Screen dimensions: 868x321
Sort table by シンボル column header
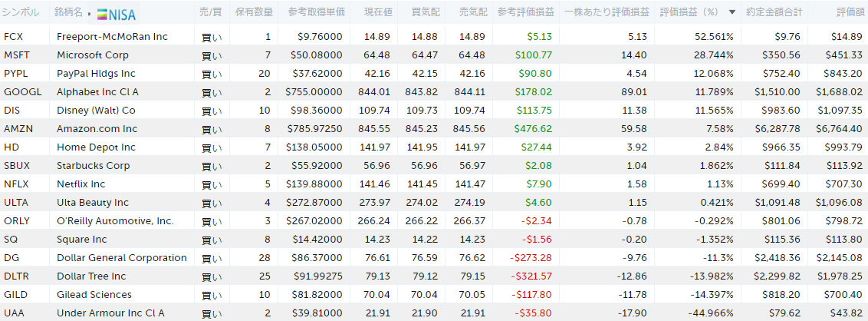pyautogui.click(x=21, y=12)
